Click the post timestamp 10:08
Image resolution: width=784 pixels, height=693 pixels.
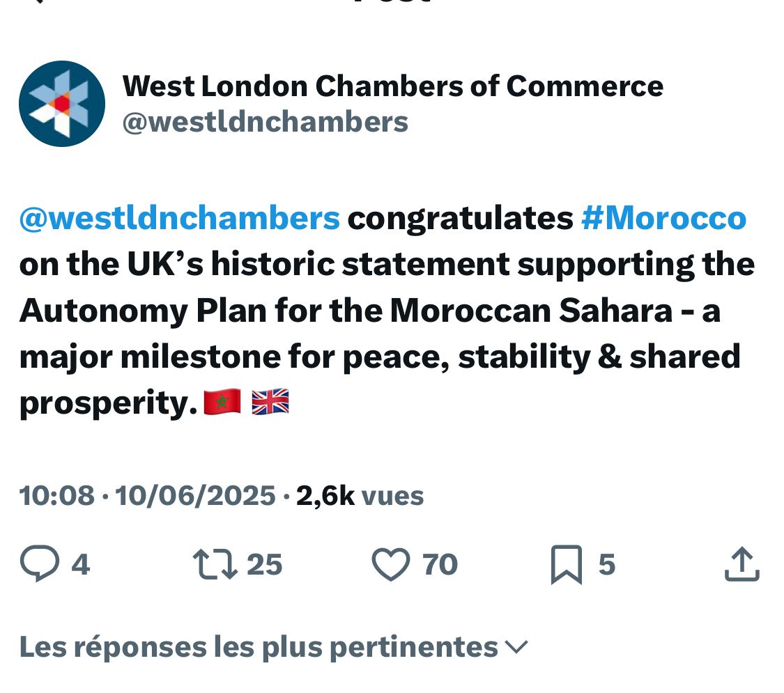(56, 496)
